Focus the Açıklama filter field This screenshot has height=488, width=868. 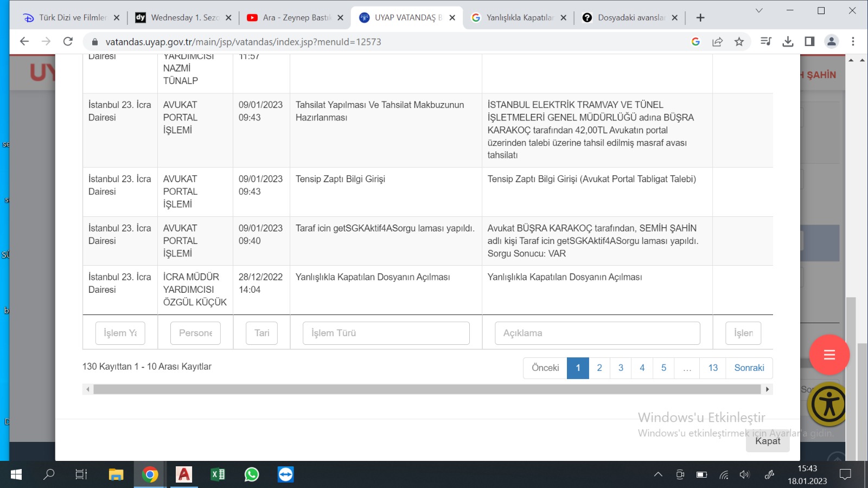point(597,333)
